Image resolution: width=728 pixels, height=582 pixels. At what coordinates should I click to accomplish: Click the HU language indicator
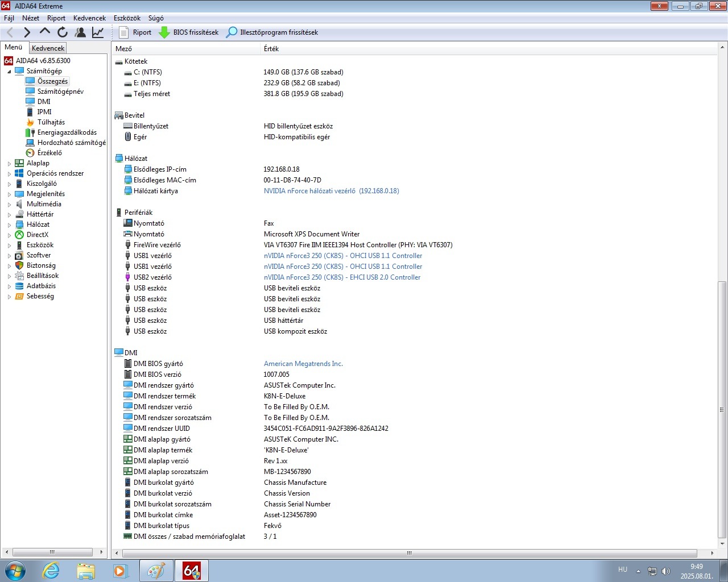pyautogui.click(x=623, y=569)
